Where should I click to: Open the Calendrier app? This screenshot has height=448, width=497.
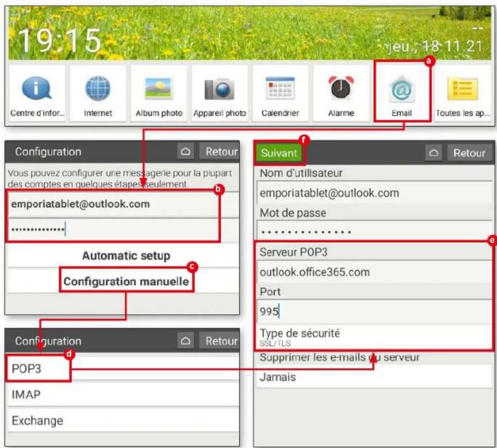click(x=280, y=94)
